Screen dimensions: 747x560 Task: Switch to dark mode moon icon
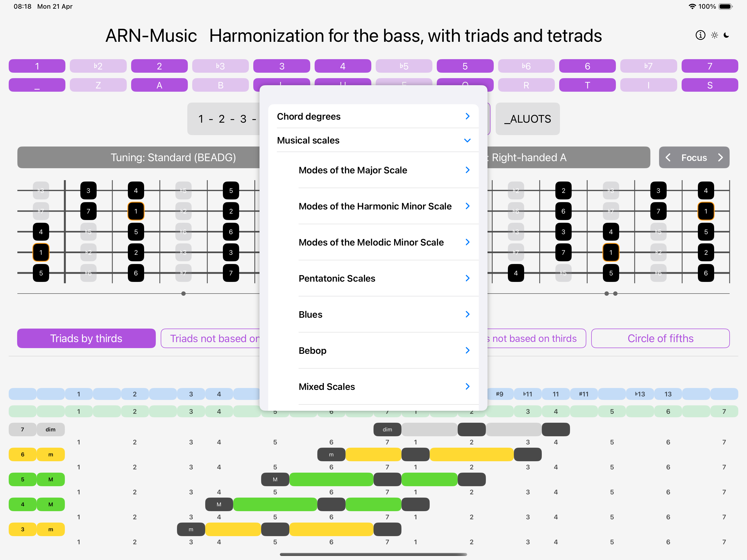[726, 35]
